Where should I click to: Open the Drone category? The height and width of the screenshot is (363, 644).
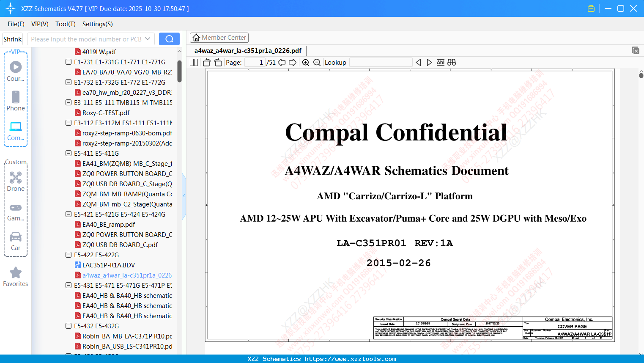tap(16, 181)
